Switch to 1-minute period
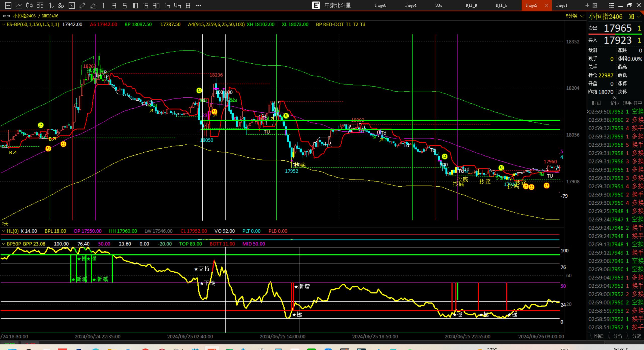The height and width of the screenshot is (350, 644). click(103, 5)
